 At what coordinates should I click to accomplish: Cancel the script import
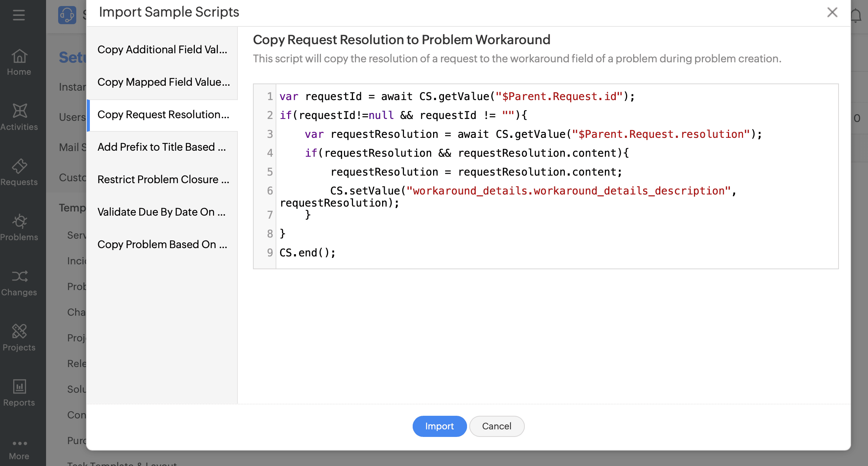tap(496, 426)
